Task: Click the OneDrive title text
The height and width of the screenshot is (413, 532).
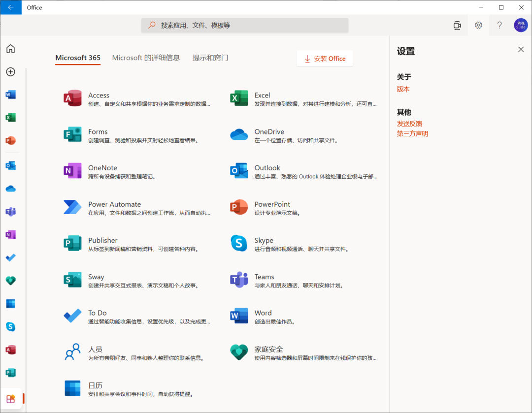Action: click(x=269, y=131)
